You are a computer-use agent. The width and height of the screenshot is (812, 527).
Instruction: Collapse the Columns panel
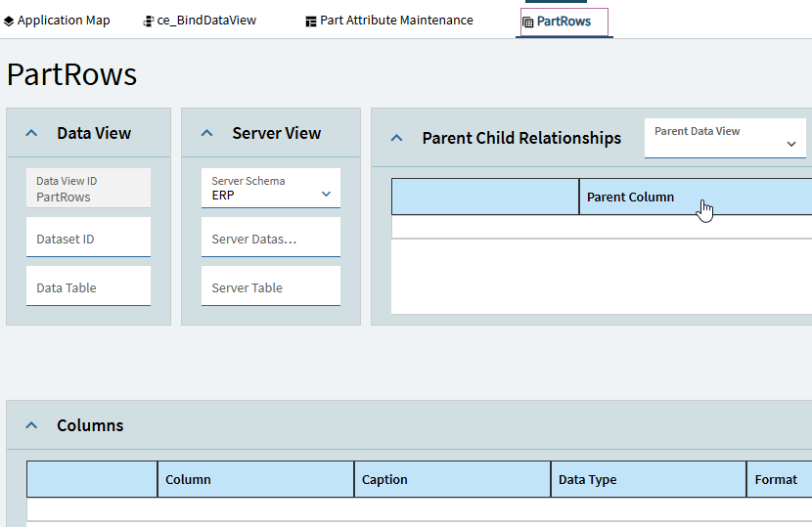[31, 425]
